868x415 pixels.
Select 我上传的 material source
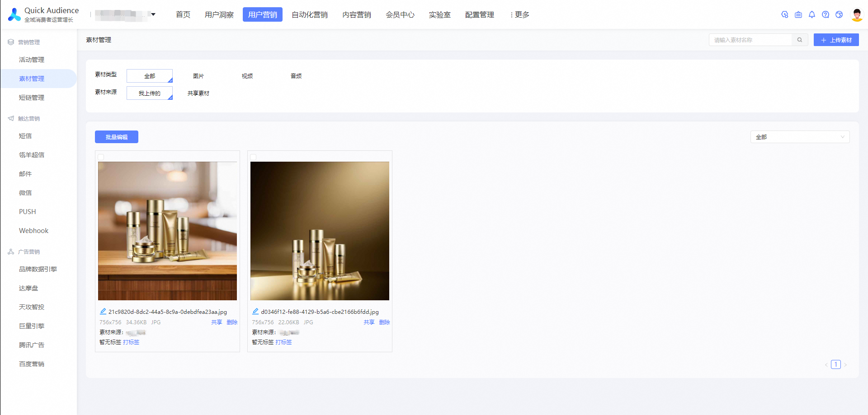pyautogui.click(x=150, y=93)
